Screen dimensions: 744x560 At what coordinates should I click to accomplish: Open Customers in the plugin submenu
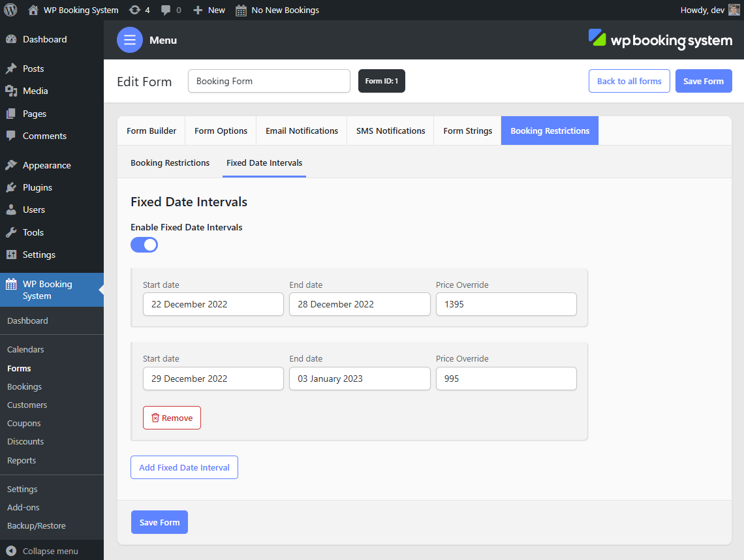pos(27,405)
